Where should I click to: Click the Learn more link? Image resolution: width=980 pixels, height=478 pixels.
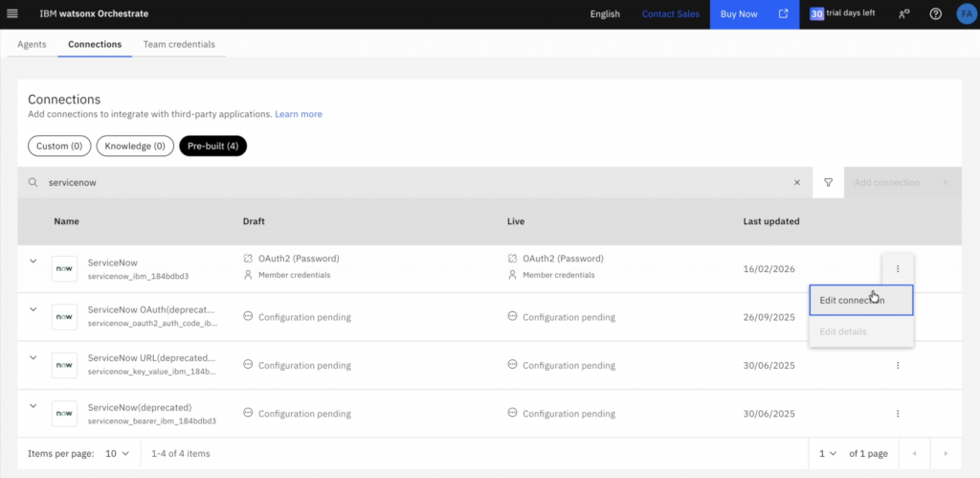pos(299,115)
